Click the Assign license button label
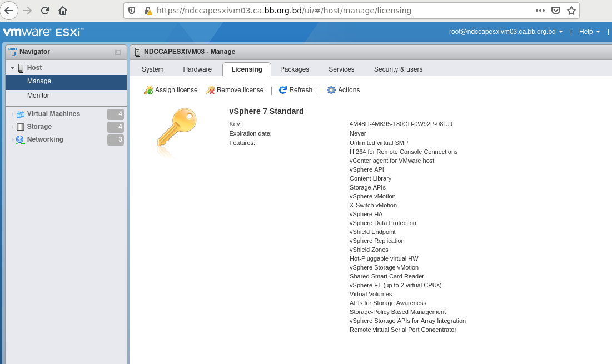Image resolution: width=612 pixels, height=364 pixels. click(176, 89)
